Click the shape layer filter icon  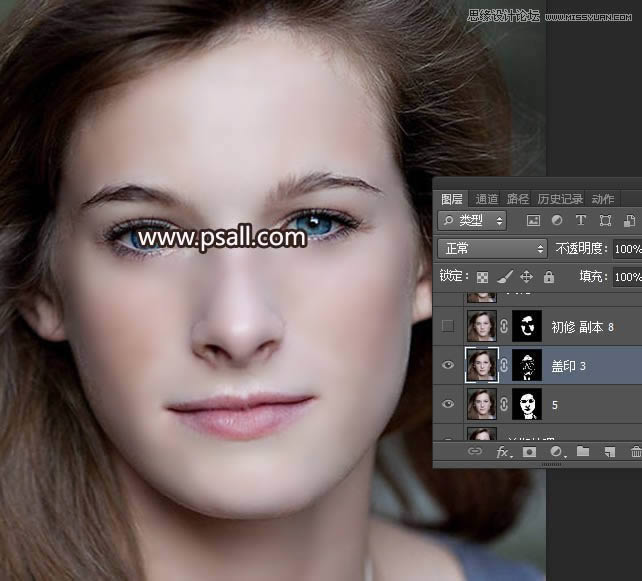605,220
